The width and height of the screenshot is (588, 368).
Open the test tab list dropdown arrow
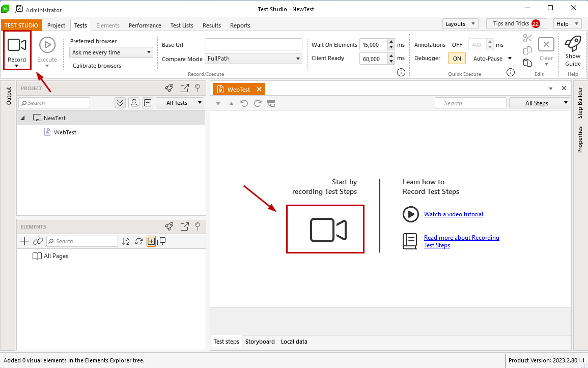click(x=551, y=89)
